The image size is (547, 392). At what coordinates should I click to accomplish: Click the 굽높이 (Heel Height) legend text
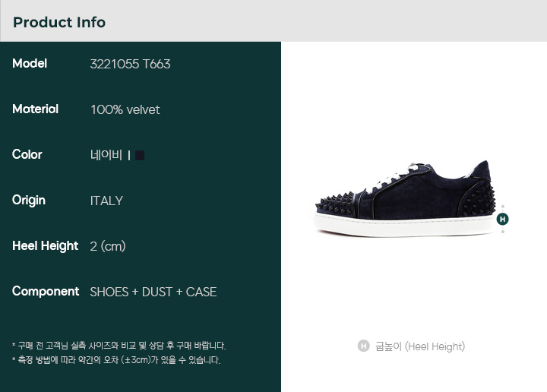click(420, 346)
